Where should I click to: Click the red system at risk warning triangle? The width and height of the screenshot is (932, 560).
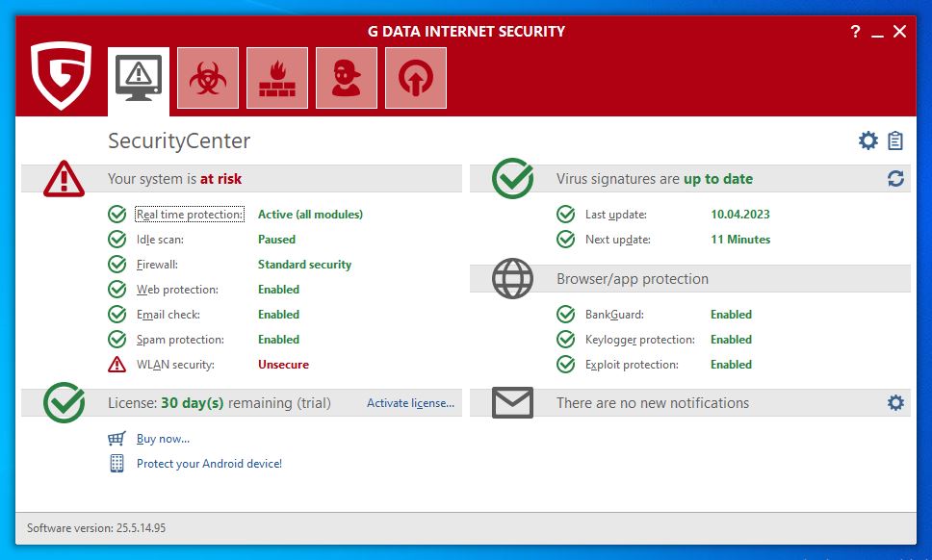[64, 179]
